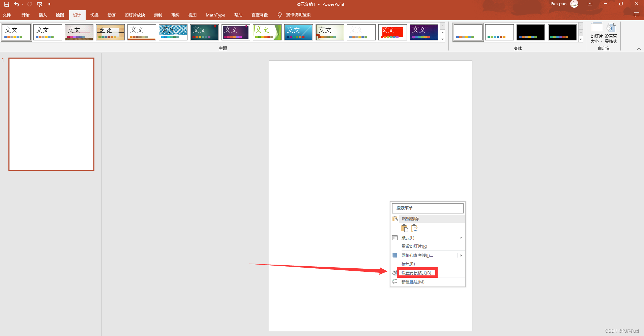The image size is (644, 336).
Task: Apply the dark purple-blue theme thumbnail
Action: pyautogui.click(x=424, y=32)
